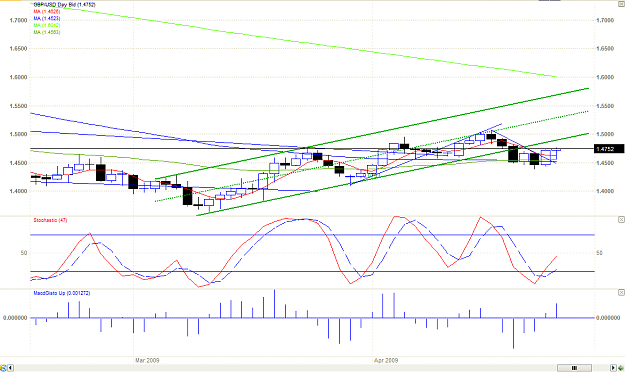Click the green arrow icon beside the scrollbar
The height and width of the screenshot is (372, 625).
click(x=621, y=368)
